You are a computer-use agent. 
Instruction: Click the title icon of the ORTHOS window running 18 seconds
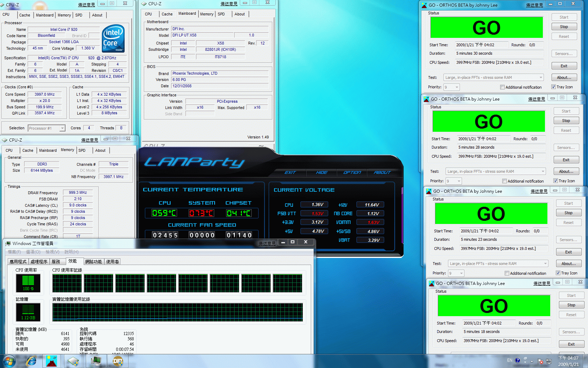tap(432, 283)
